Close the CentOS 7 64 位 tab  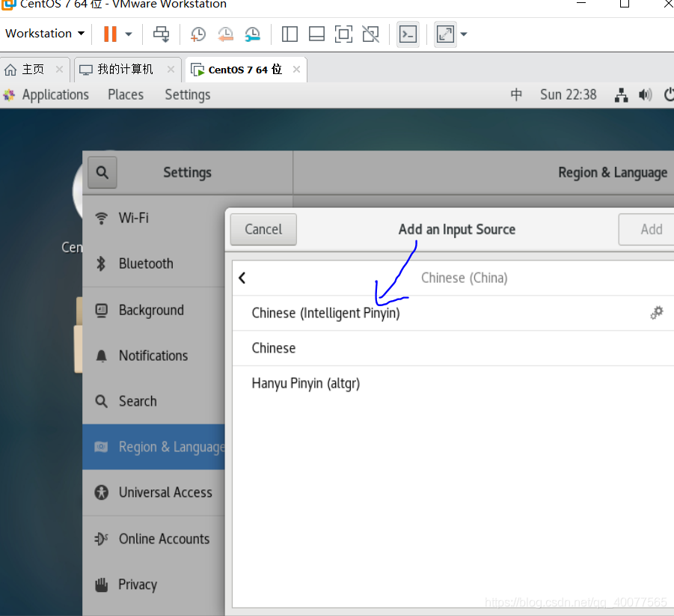pos(296,70)
